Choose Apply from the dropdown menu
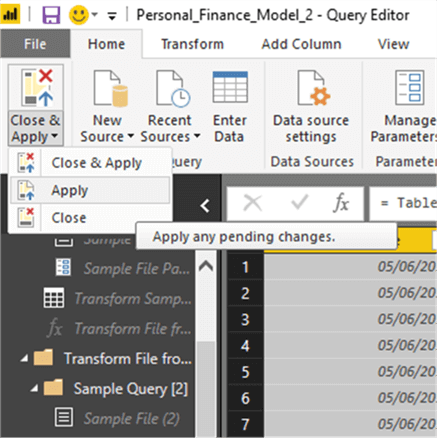 [90, 190]
